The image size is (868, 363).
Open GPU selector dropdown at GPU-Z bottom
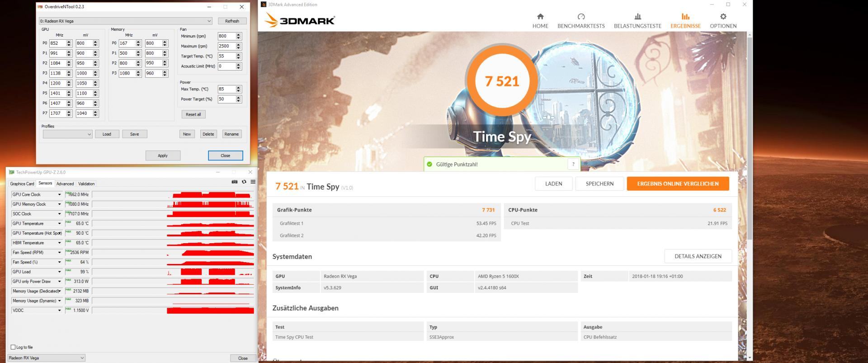click(46, 358)
